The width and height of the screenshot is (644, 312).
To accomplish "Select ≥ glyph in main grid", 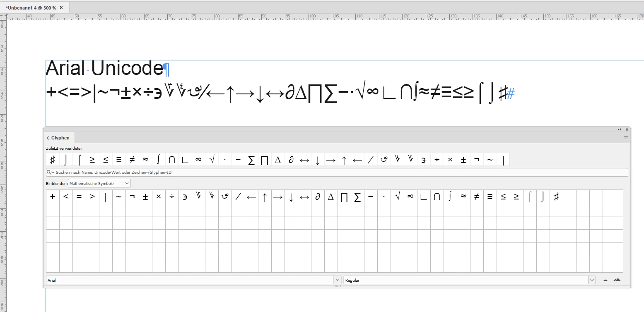I will (x=516, y=197).
